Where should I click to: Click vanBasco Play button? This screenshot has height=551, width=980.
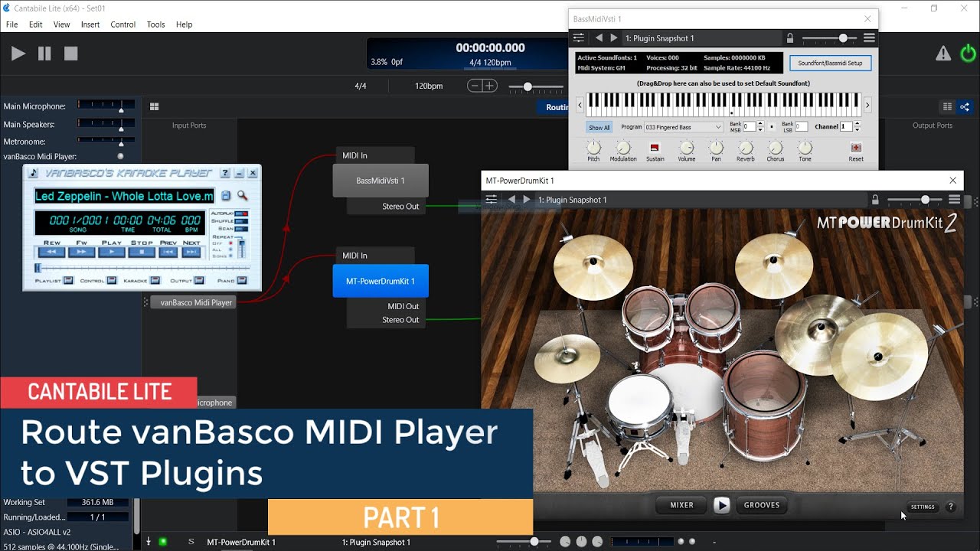tap(112, 252)
